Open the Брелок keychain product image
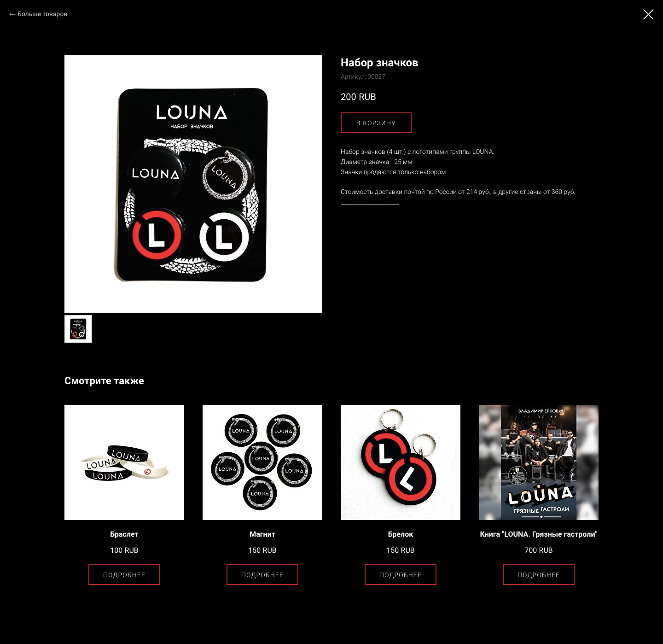 click(x=401, y=463)
